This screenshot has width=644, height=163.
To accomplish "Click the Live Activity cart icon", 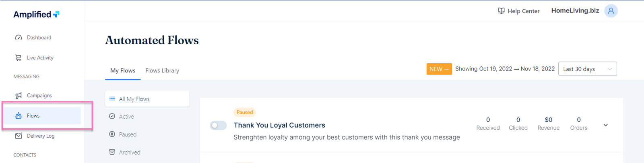I will coord(19,58).
